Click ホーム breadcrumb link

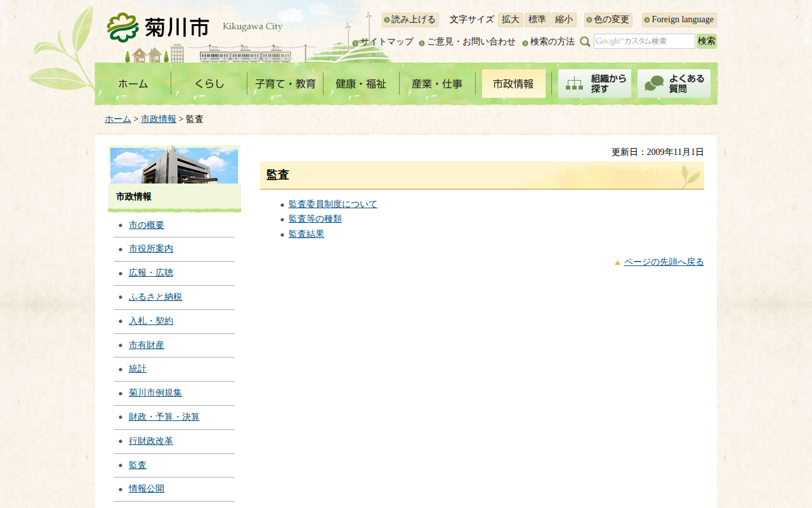click(118, 119)
